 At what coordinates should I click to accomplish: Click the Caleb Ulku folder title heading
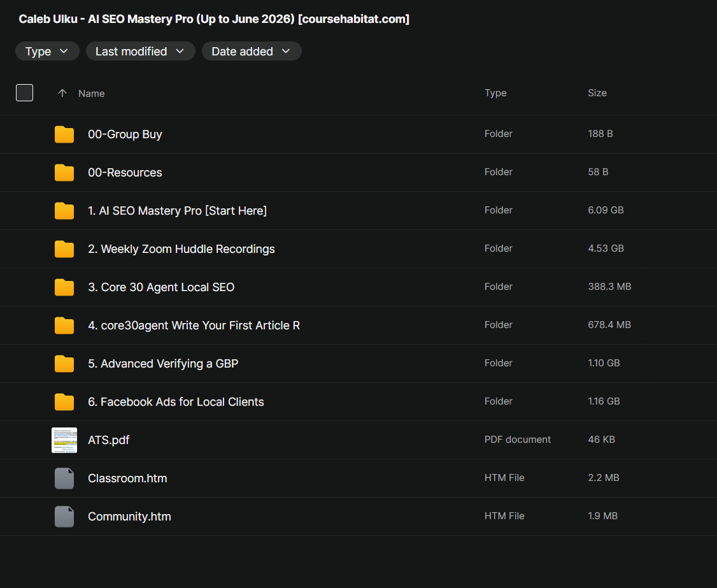tap(214, 18)
